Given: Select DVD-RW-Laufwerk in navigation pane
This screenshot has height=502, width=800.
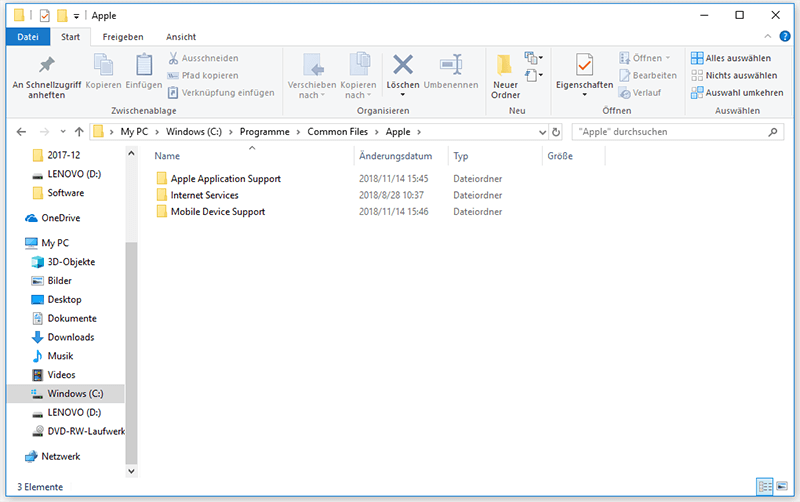Looking at the screenshot, I should (x=79, y=432).
